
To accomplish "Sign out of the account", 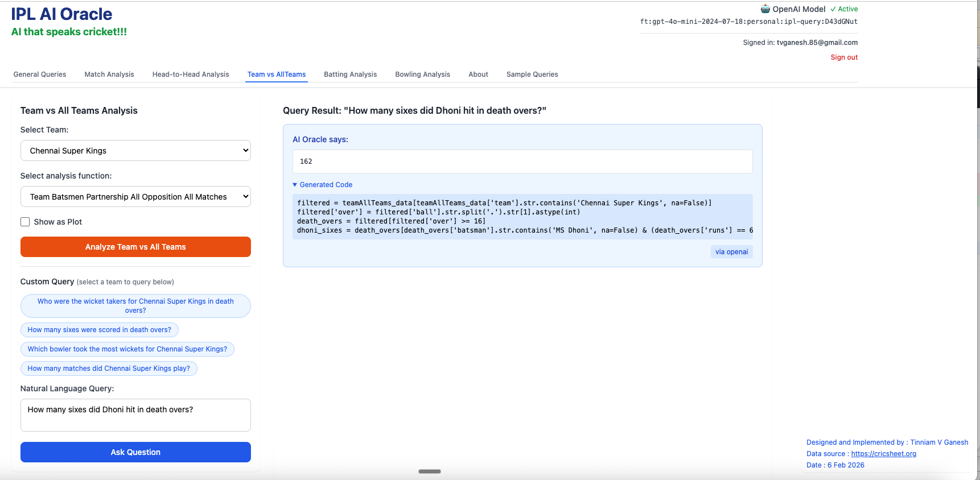I will click(x=843, y=57).
